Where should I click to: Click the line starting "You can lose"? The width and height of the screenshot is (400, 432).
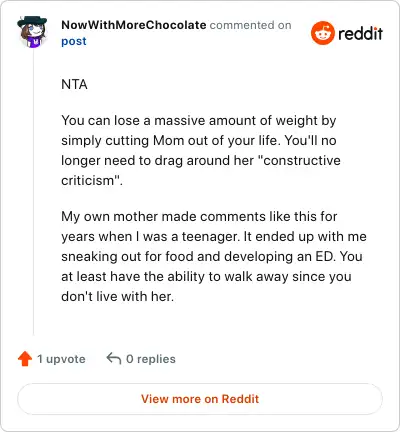click(199, 121)
